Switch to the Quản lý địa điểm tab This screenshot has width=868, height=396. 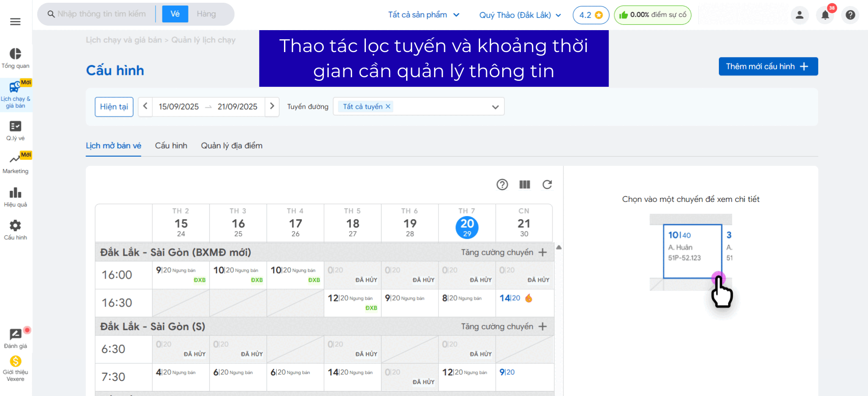231,146
